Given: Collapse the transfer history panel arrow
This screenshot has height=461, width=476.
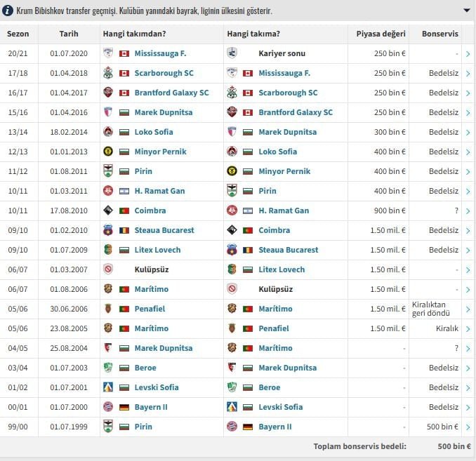Looking at the screenshot, I should click(x=467, y=11).
